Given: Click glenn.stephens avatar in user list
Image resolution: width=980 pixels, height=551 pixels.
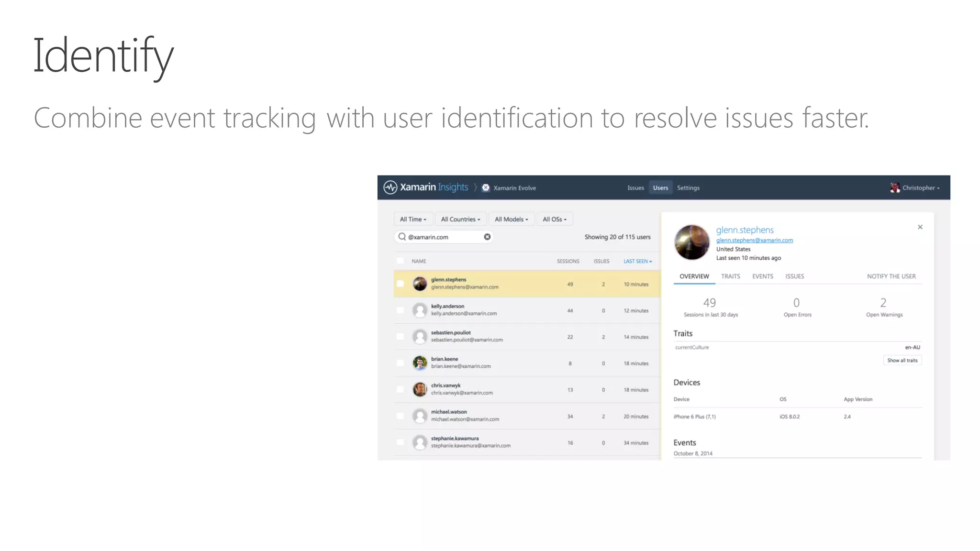Looking at the screenshot, I should coord(420,284).
